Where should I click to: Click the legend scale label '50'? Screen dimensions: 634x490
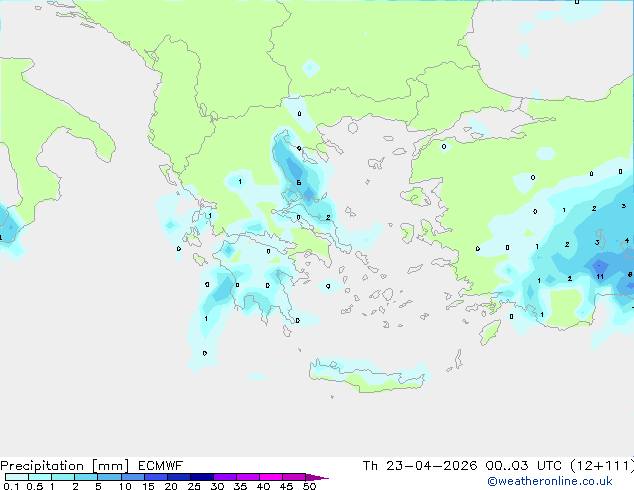[309, 486]
